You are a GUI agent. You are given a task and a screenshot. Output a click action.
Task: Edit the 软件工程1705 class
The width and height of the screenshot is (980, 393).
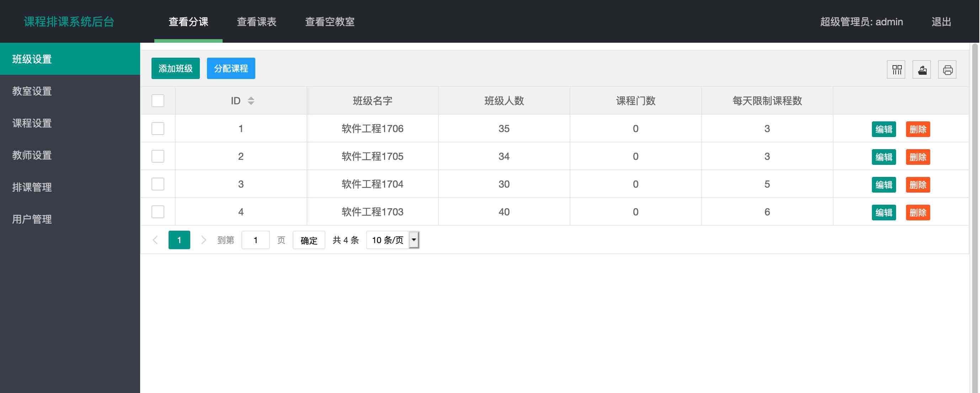tap(884, 157)
